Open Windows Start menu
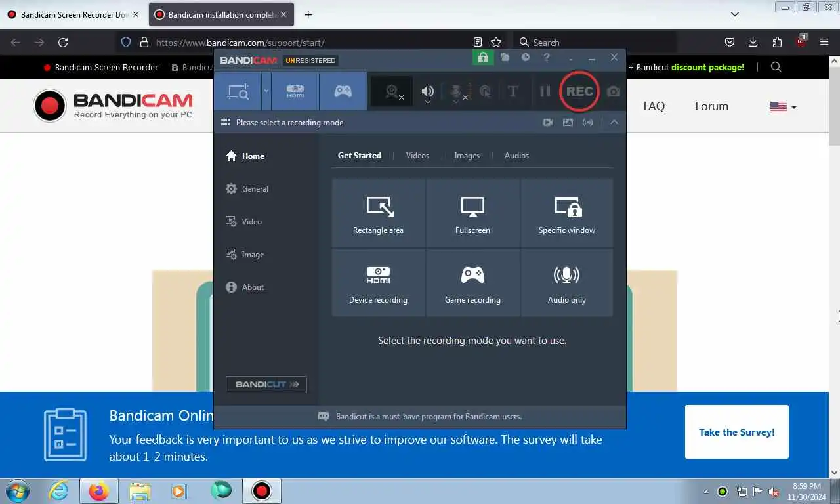840x504 pixels. (17, 491)
